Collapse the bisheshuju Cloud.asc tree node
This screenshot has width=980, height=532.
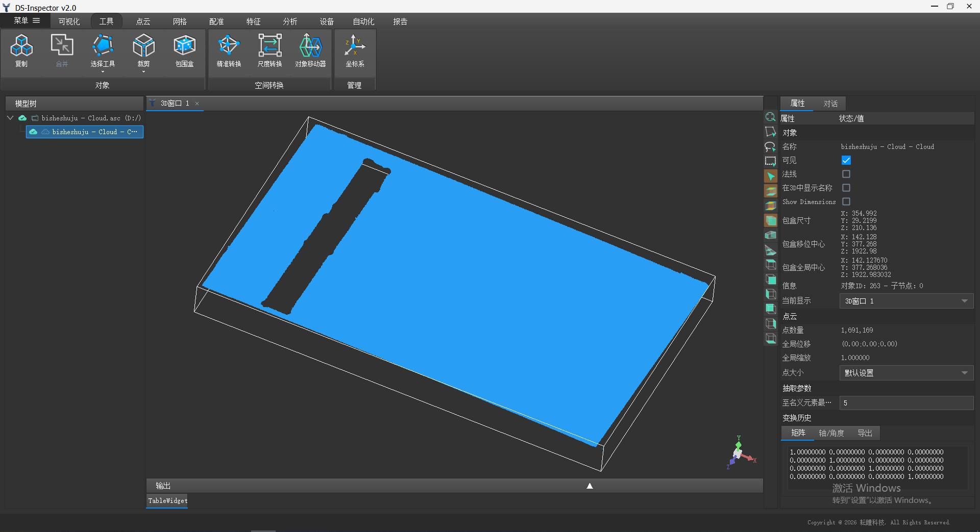pyautogui.click(x=10, y=118)
